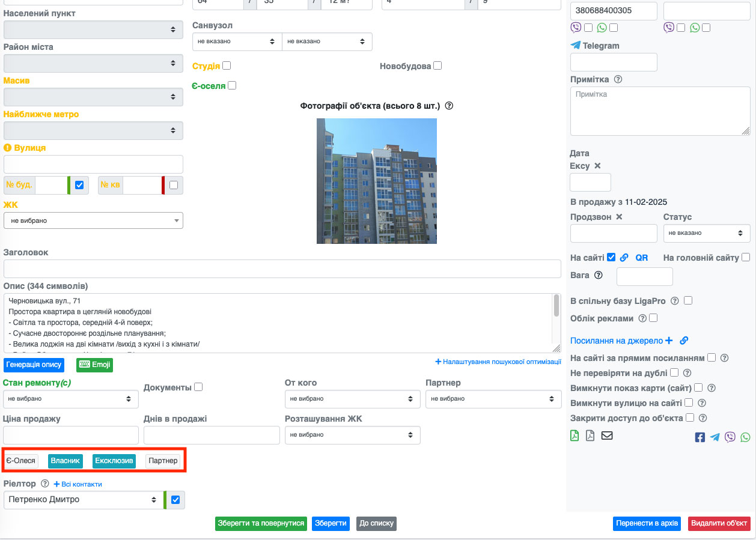Clear the Продзвон date with its X icon

[619, 217]
